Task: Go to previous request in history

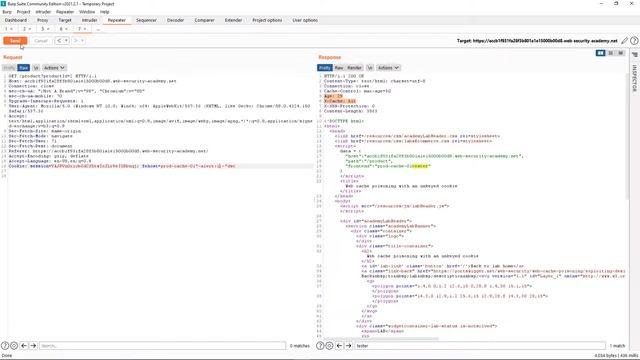Action: pos(59,41)
